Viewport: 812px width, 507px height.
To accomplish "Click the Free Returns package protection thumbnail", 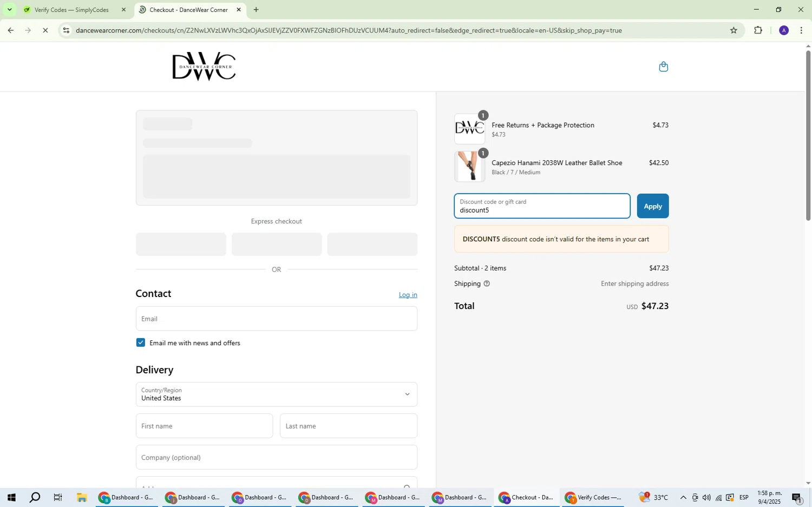I will [x=469, y=129].
